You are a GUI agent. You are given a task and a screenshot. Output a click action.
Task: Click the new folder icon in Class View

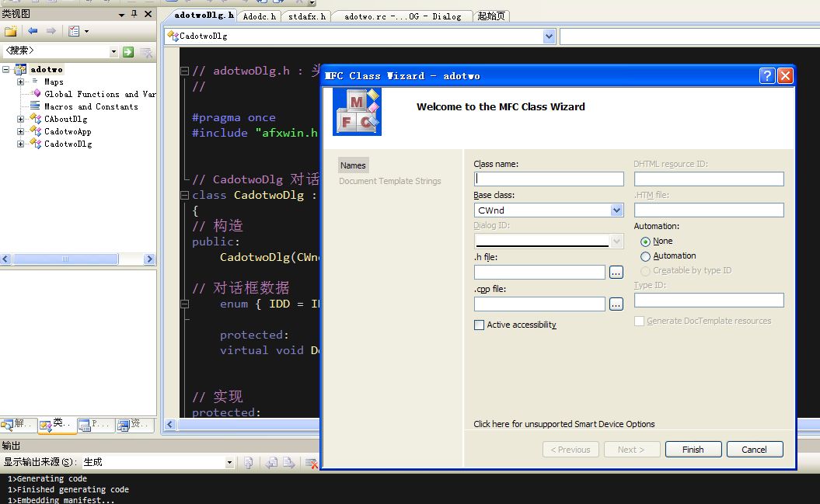pyautogui.click(x=10, y=31)
